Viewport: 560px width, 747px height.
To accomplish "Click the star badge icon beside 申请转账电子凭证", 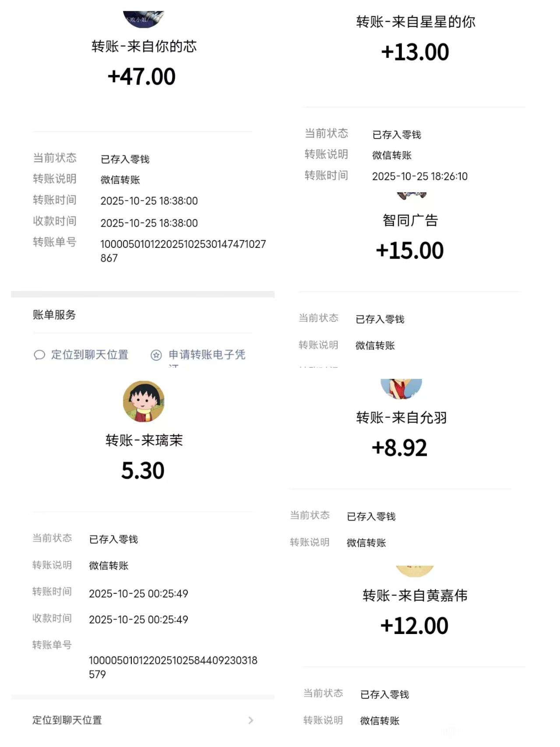I will pos(156,355).
